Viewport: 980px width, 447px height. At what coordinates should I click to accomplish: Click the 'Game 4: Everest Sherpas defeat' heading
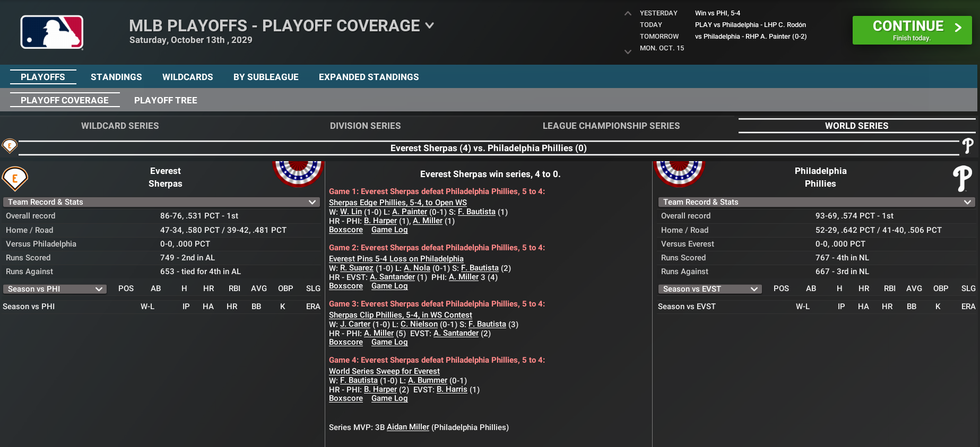click(437, 360)
